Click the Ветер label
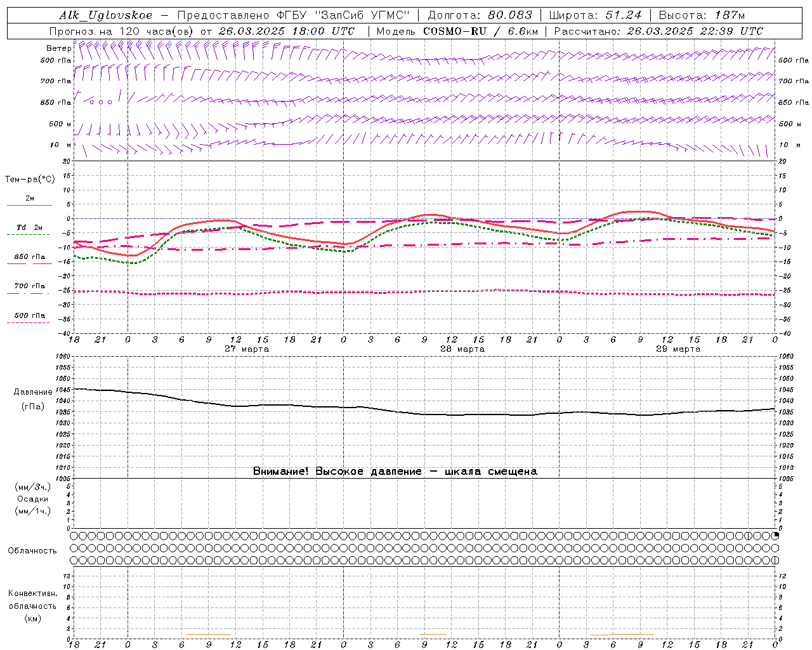The height and width of the screenshot is (650, 812). coord(58,48)
